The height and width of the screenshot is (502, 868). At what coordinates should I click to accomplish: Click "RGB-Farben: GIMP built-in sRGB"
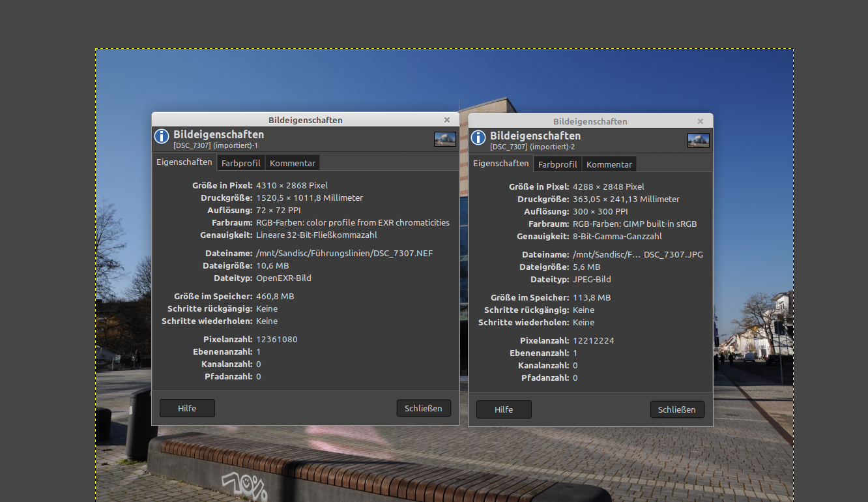click(x=635, y=224)
